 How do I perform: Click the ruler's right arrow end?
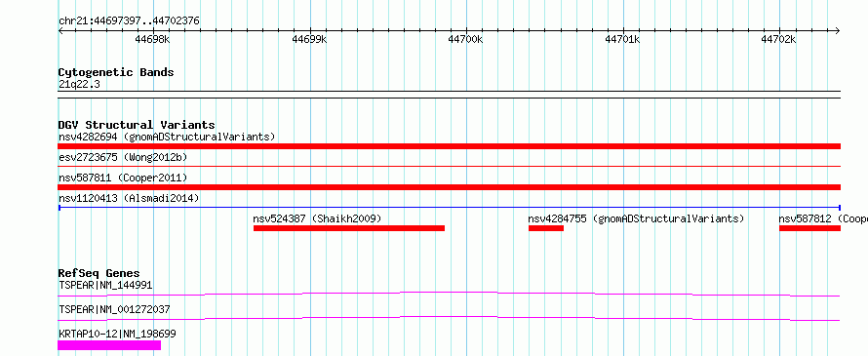(838, 31)
